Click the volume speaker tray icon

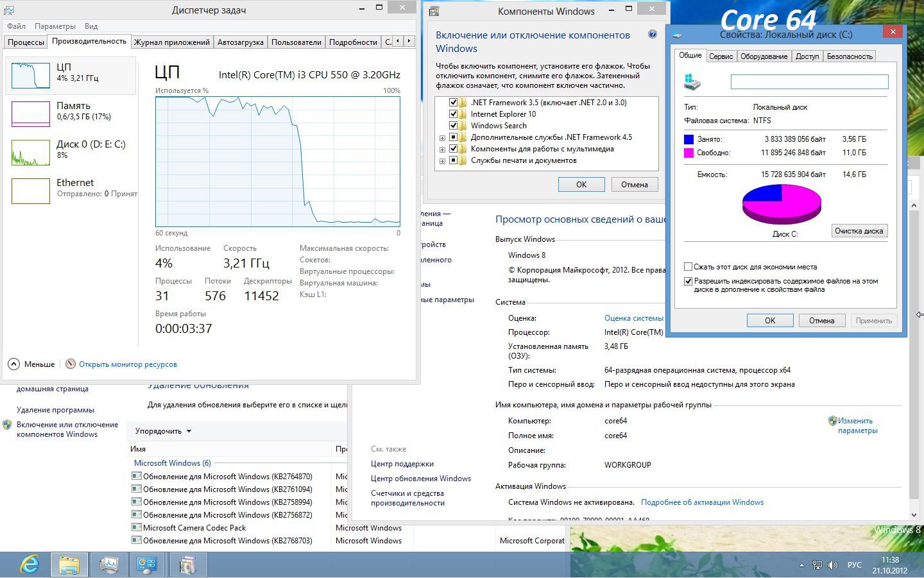pyautogui.click(x=832, y=565)
